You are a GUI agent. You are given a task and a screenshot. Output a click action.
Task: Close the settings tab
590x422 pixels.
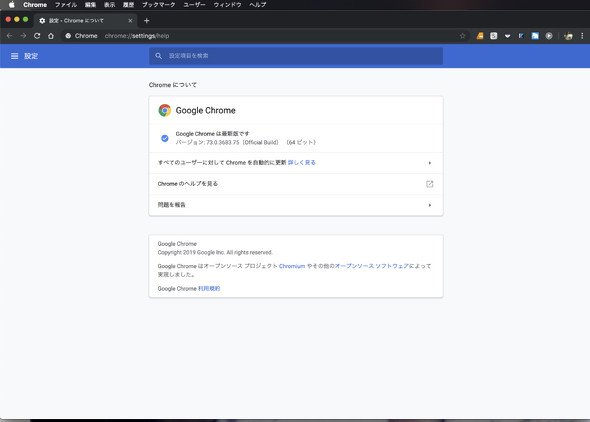pos(130,21)
